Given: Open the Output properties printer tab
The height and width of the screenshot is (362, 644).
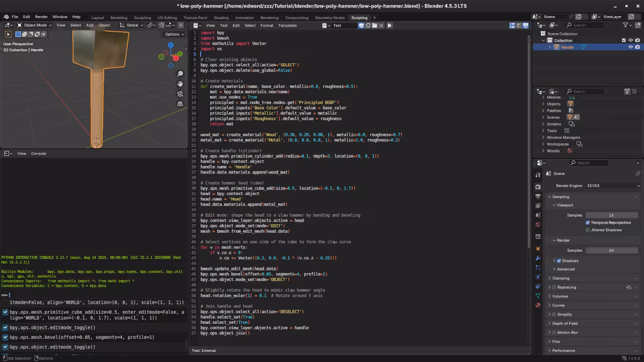Looking at the screenshot, I should 538,196.
